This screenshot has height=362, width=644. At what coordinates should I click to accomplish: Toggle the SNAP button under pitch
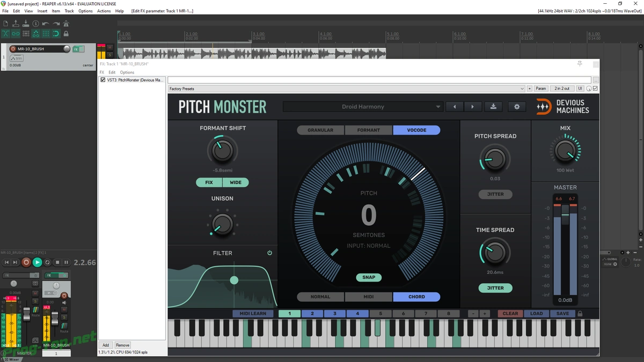tap(369, 277)
